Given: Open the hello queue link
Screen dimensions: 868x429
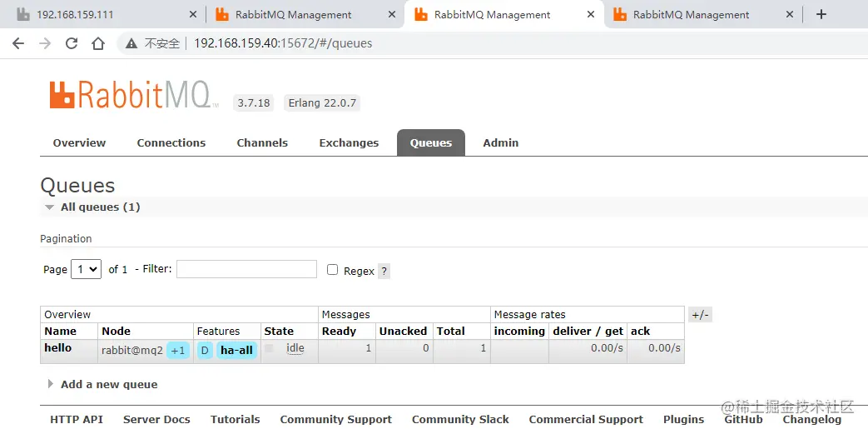Looking at the screenshot, I should [58, 348].
